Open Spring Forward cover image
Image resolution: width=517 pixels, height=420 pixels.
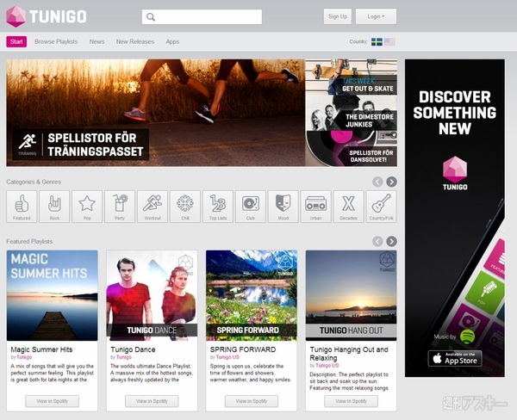click(x=252, y=295)
